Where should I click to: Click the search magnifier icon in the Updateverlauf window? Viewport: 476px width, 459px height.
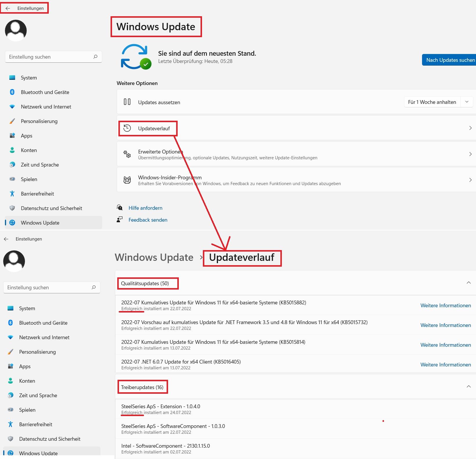(x=93, y=288)
